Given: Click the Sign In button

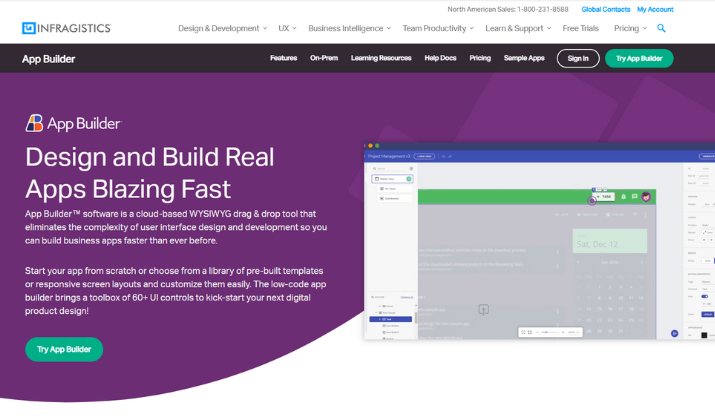Looking at the screenshot, I should pyautogui.click(x=578, y=58).
